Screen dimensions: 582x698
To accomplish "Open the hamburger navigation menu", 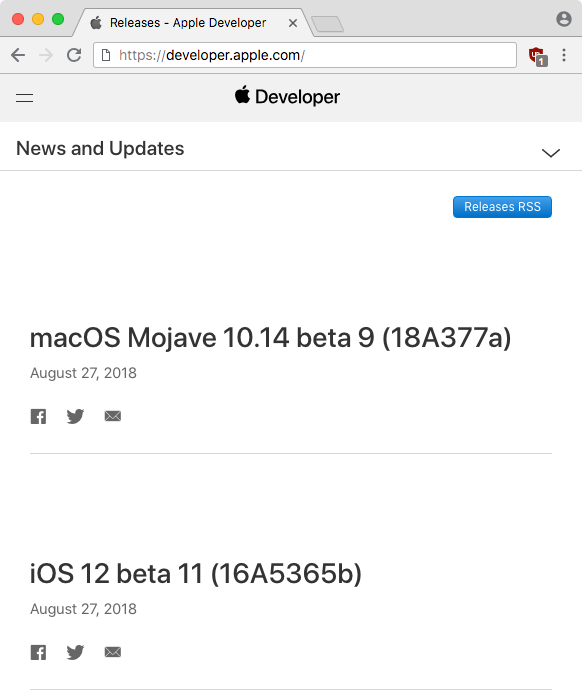I will (24, 98).
